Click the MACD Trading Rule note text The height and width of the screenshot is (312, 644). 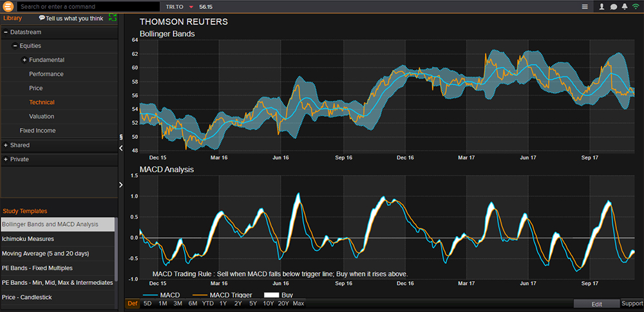click(280, 273)
